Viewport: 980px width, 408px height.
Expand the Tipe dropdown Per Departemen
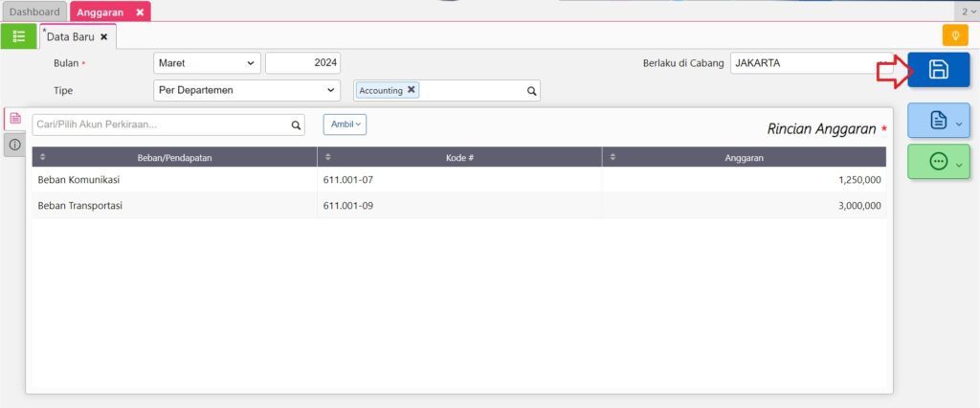click(246, 90)
